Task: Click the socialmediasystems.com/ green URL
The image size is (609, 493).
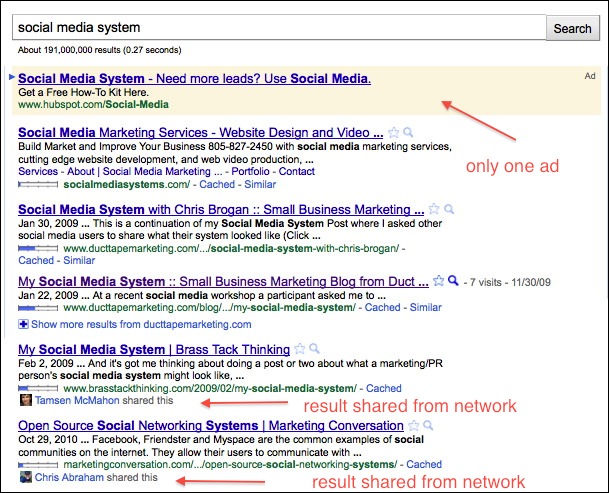Action: coord(127,184)
